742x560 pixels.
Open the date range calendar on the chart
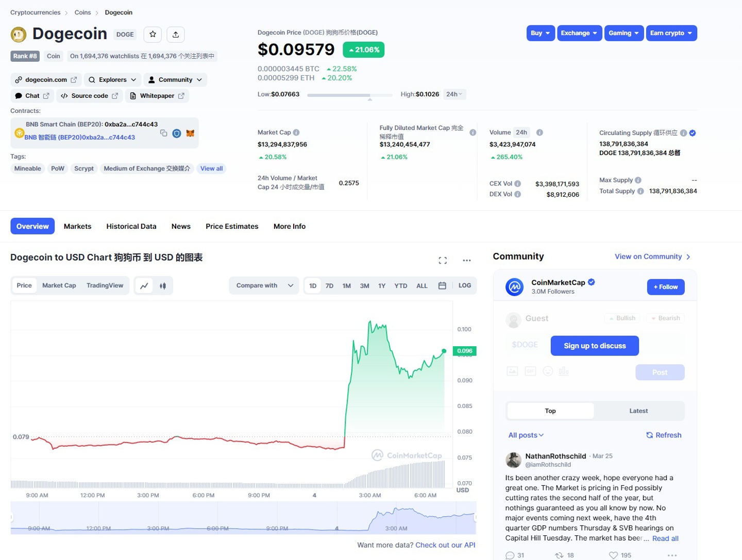442,285
